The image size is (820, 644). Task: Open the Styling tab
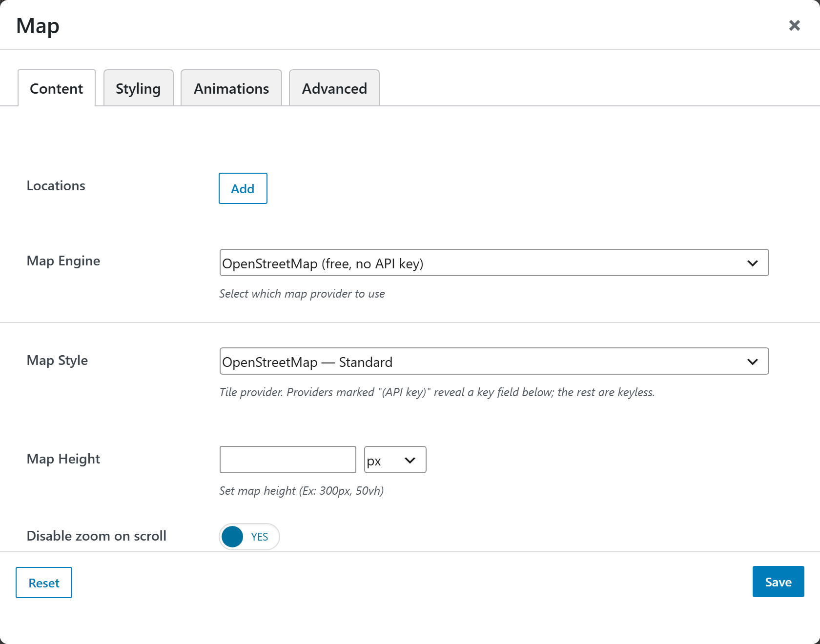pyautogui.click(x=138, y=88)
